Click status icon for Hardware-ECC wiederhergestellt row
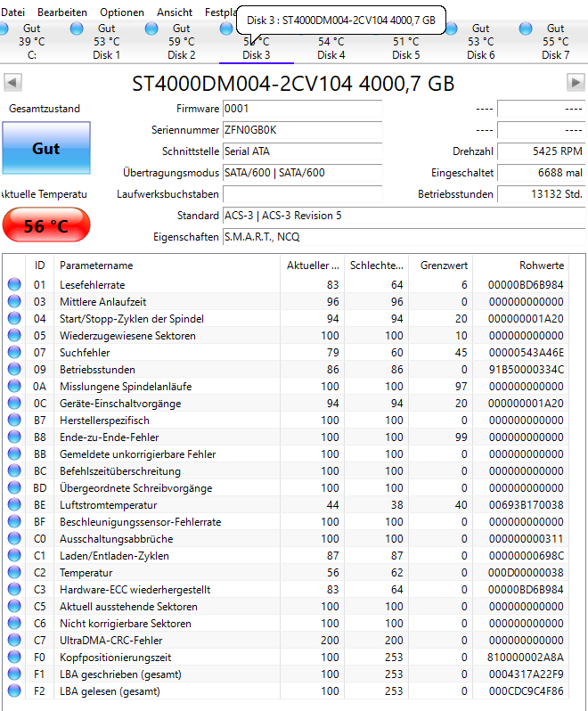The height and width of the screenshot is (711, 588). (x=14, y=589)
